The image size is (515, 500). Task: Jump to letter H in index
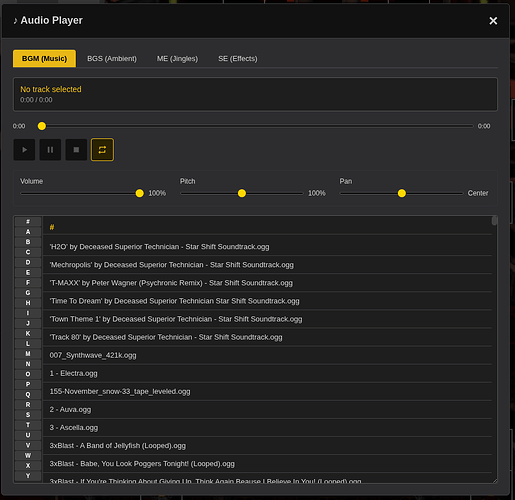pyautogui.click(x=28, y=303)
